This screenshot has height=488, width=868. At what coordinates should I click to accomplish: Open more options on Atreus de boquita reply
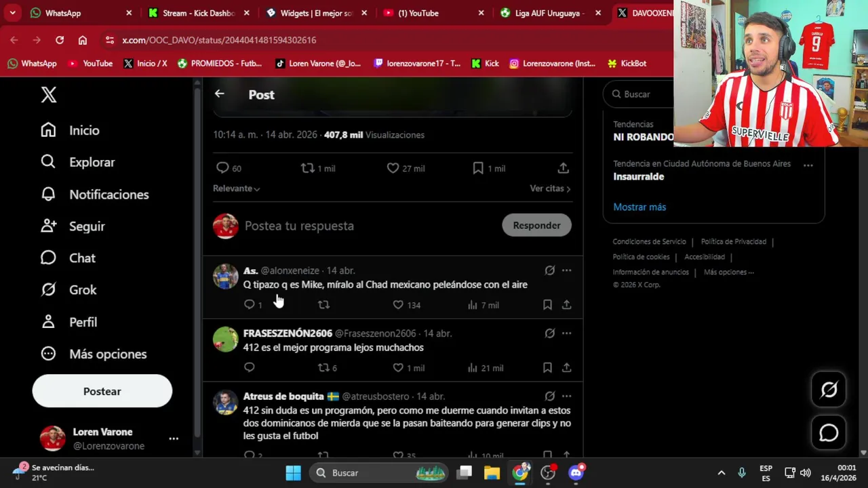pyautogui.click(x=566, y=396)
